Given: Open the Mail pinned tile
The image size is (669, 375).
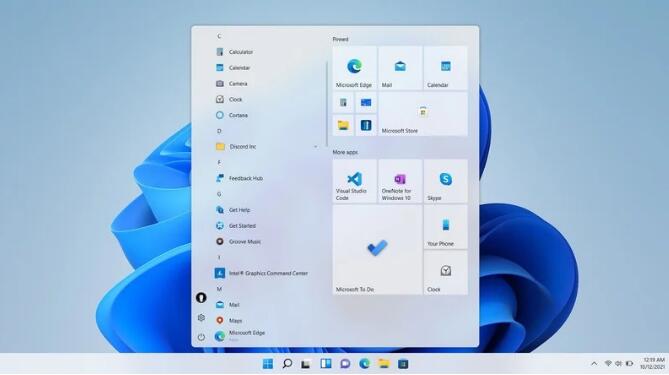Looking at the screenshot, I should (400, 68).
